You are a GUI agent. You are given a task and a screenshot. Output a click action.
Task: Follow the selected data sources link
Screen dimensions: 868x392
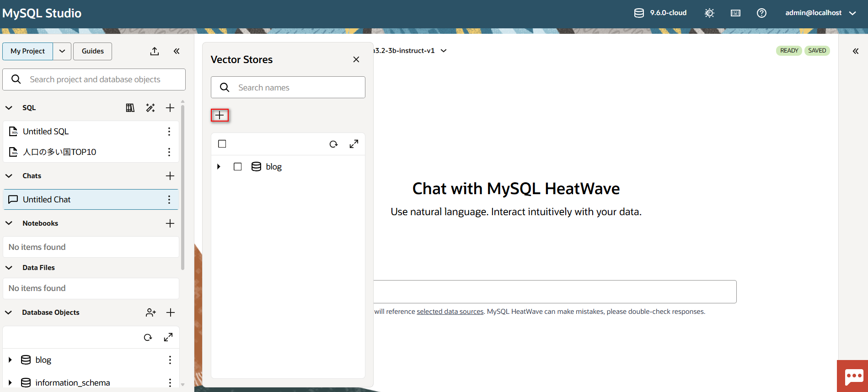450,312
